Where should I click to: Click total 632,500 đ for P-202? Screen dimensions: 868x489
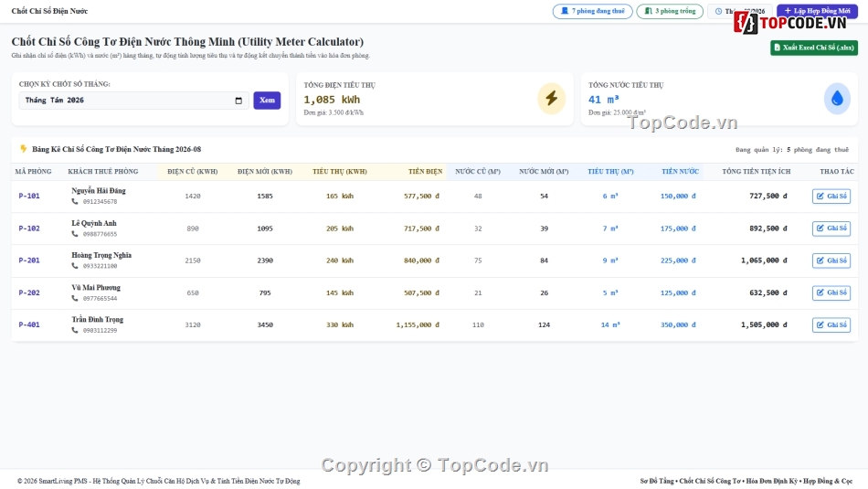coord(767,292)
